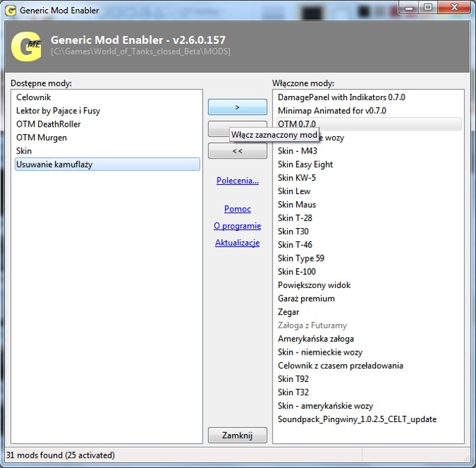
Task: Select Amerykańska załoga mod
Action: tap(369, 339)
